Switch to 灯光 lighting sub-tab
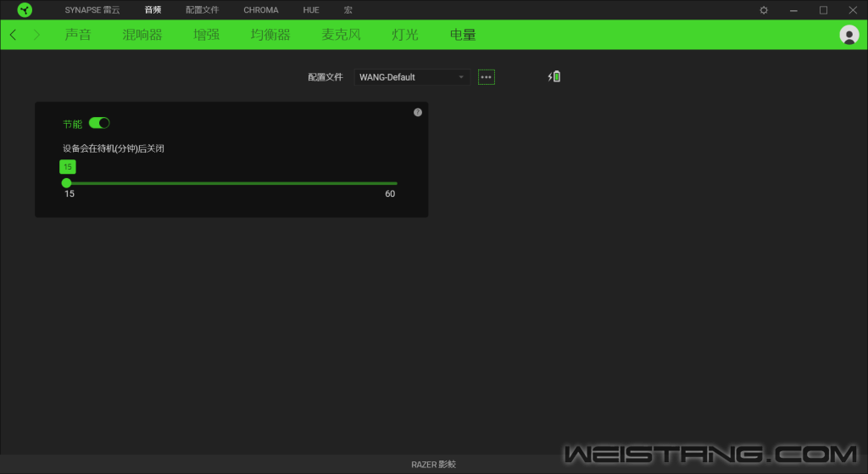This screenshot has height=474, width=868. pyautogui.click(x=405, y=35)
